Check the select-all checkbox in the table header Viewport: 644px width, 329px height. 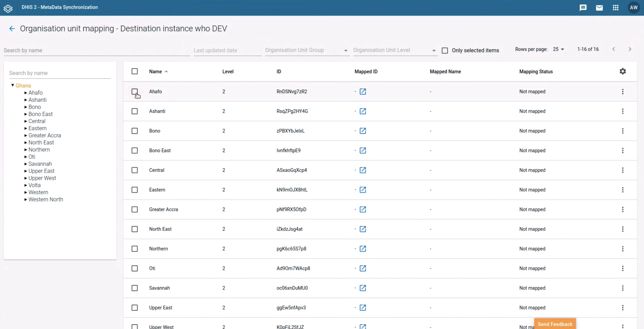(135, 71)
